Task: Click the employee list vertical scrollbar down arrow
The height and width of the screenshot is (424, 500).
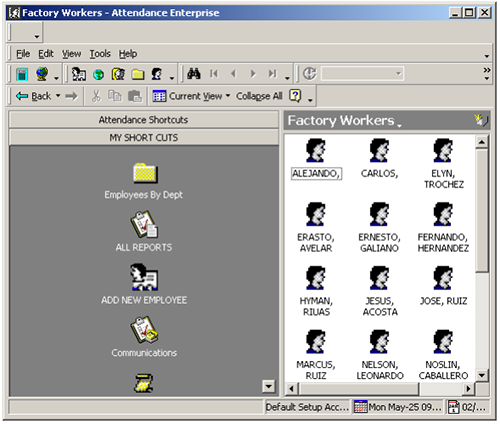Action: click(x=482, y=375)
